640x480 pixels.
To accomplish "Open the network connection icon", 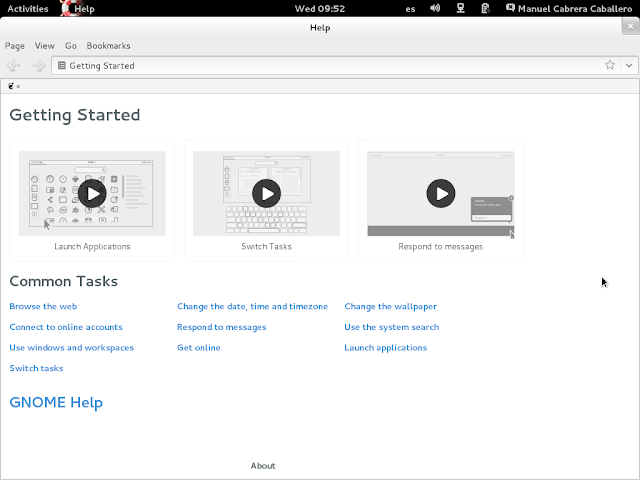I will tap(460, 8).
